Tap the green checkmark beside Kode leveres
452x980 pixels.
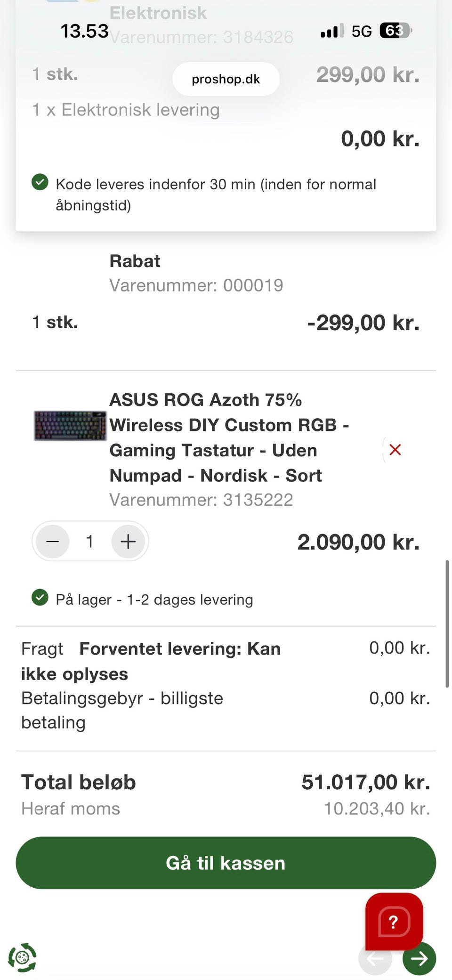pyautogui.click(x=40, y=182)
